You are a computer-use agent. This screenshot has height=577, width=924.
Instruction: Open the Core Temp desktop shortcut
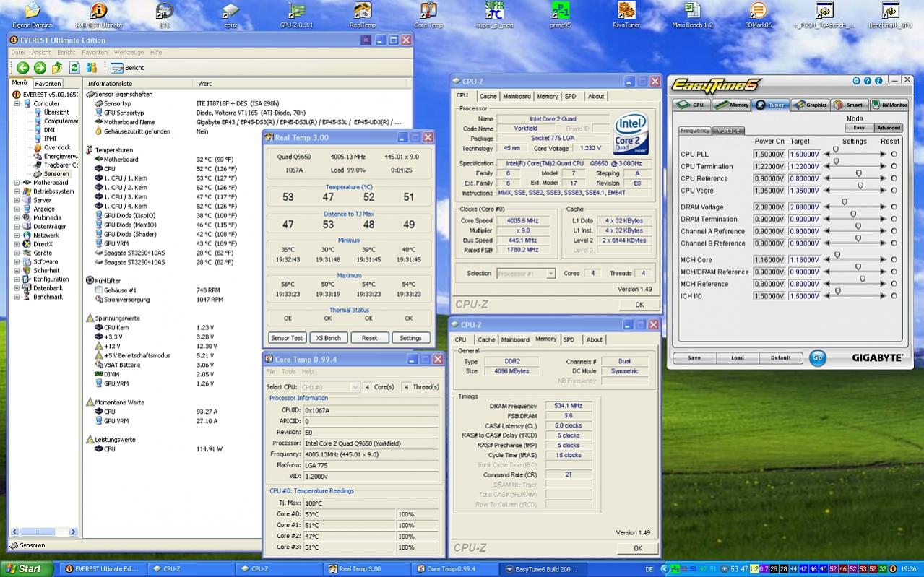coord(428,14)
